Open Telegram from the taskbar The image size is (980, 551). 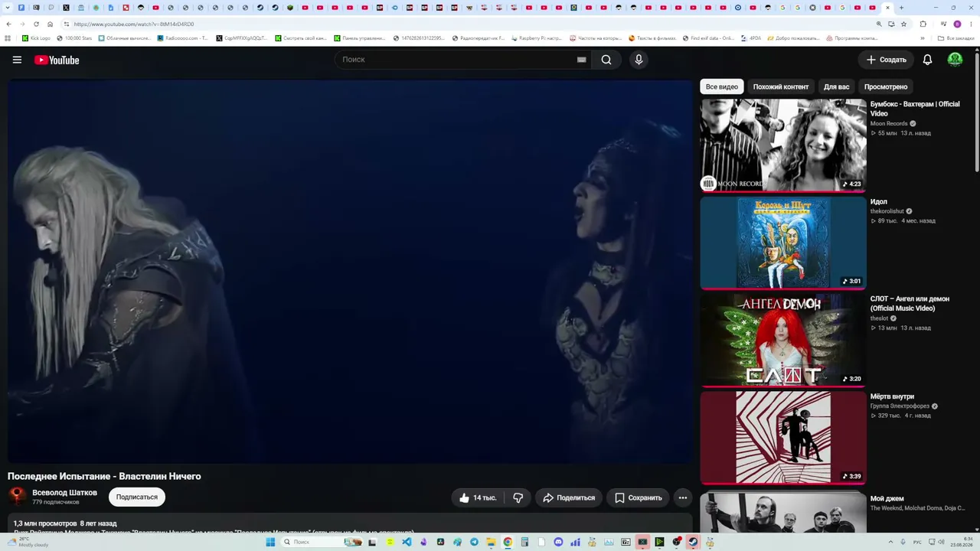474,542
